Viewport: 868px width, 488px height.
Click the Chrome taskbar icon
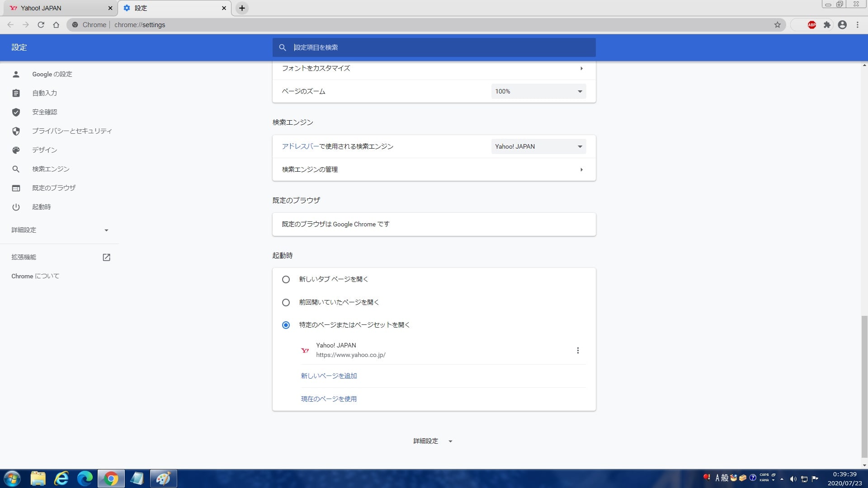coord(111,479)
